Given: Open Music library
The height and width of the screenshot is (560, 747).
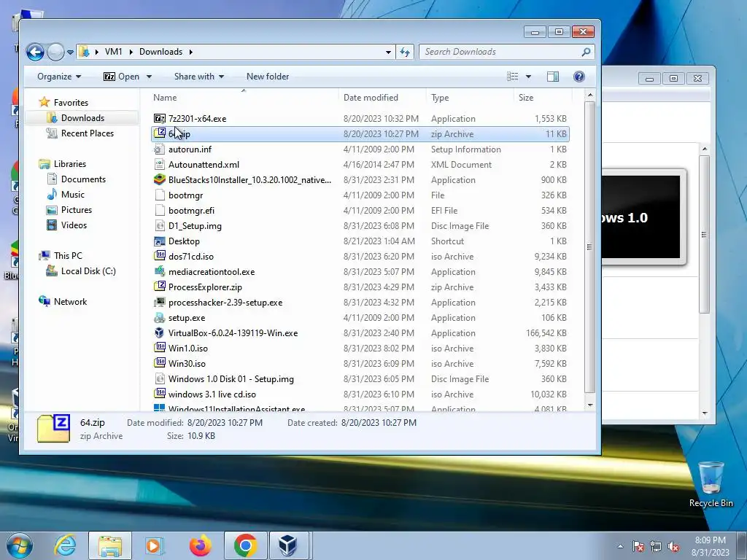Looking at the screenshot, I should [x=72, y=194].
